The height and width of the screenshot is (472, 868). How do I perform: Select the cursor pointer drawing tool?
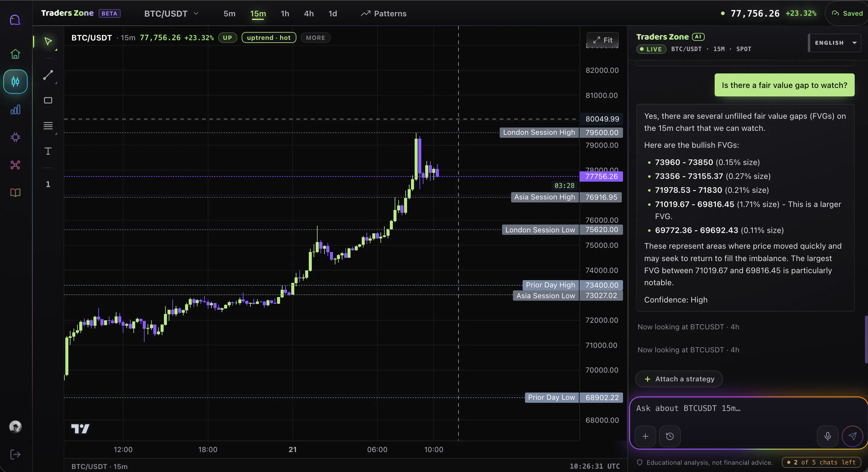pos(48,41)
